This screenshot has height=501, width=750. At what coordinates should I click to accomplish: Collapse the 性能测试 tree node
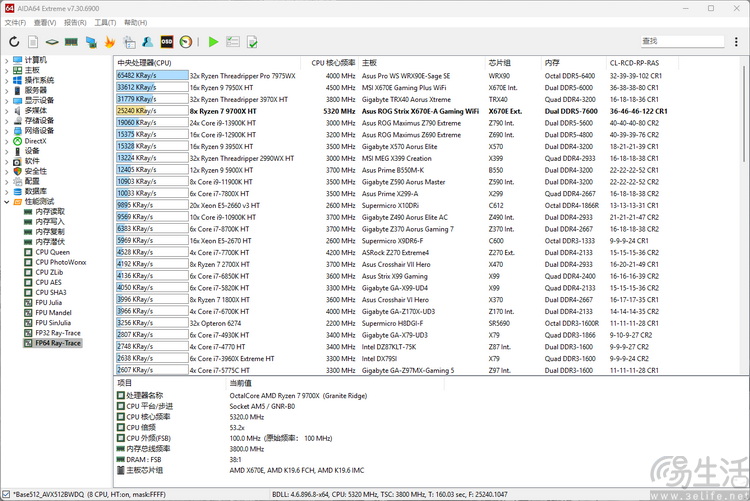7,201
